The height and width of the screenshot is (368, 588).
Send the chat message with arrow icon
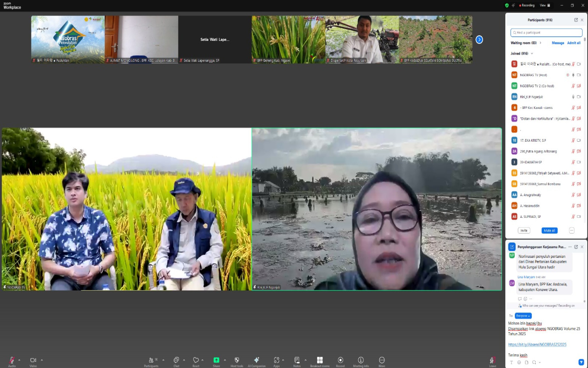(581, 362)
